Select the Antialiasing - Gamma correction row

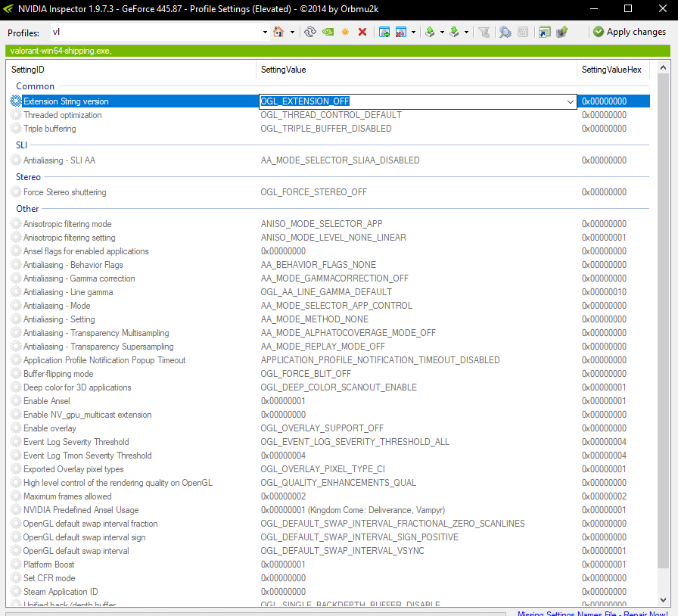coord(329,278)
